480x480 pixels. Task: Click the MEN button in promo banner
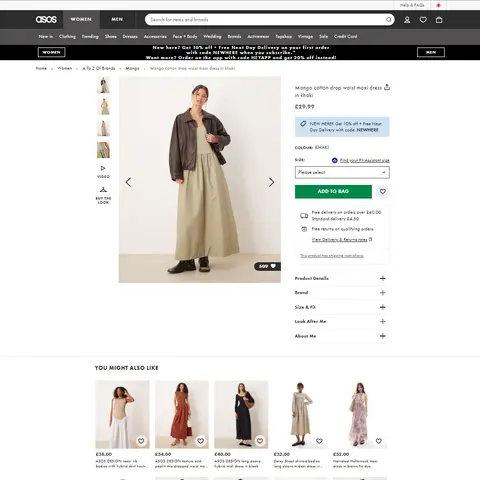[431, 52]
